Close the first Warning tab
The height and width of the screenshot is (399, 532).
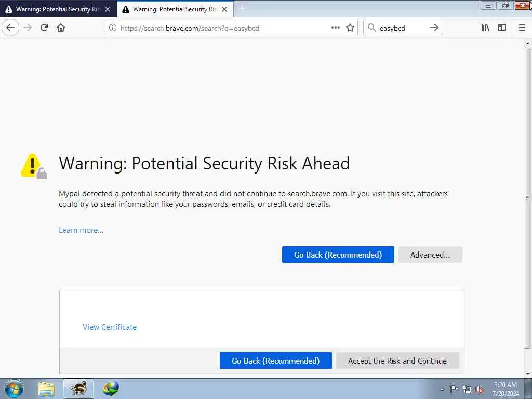tap(108, 9)
